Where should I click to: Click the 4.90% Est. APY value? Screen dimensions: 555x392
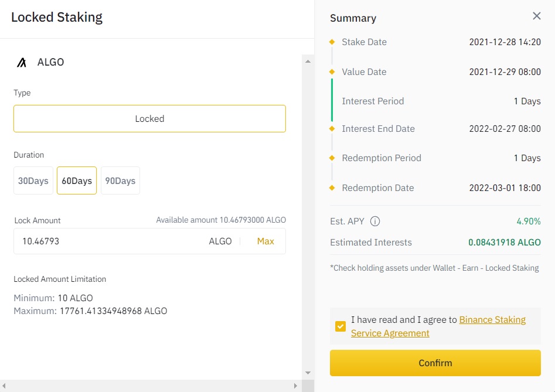click(529, 221)
